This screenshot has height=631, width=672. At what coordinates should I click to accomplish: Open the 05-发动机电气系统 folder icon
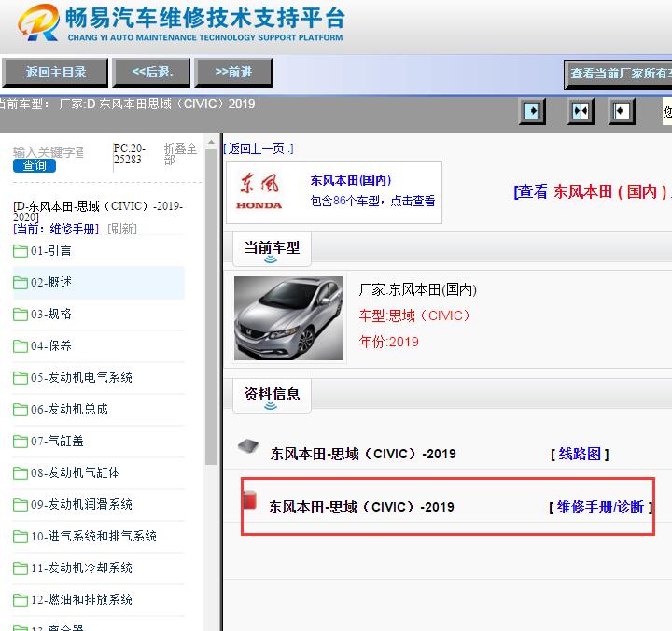coord(21,378)
